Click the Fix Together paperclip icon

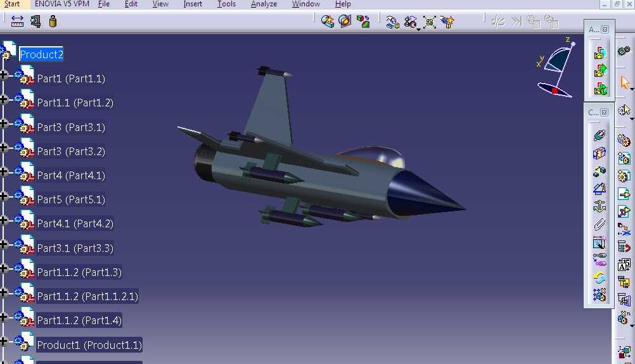[600, 225]
